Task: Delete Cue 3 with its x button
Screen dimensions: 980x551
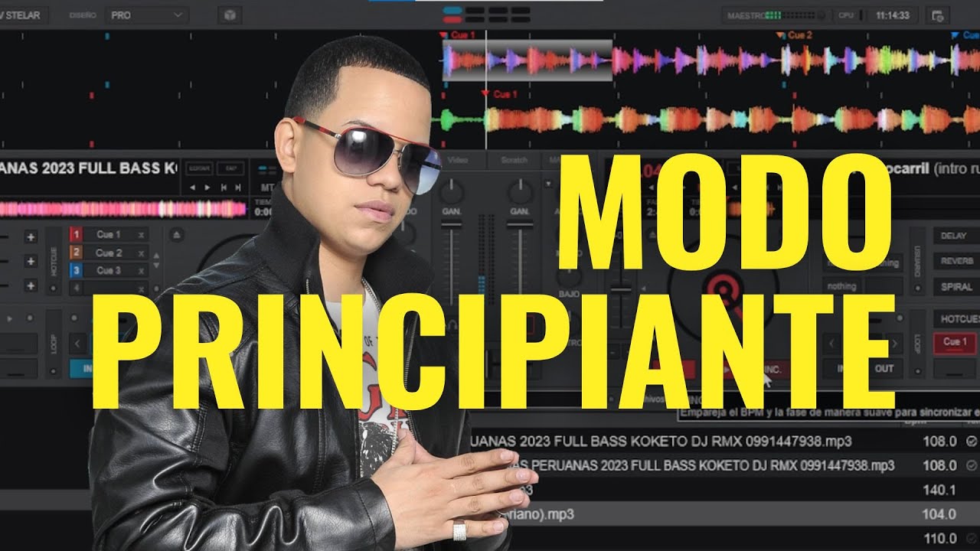Action: coord(141,270)
